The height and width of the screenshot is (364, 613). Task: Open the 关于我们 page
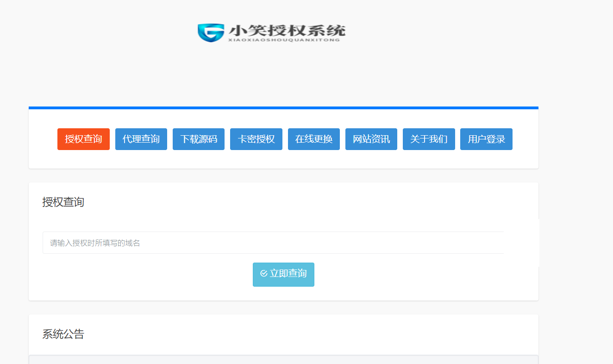tap(429, 139)
